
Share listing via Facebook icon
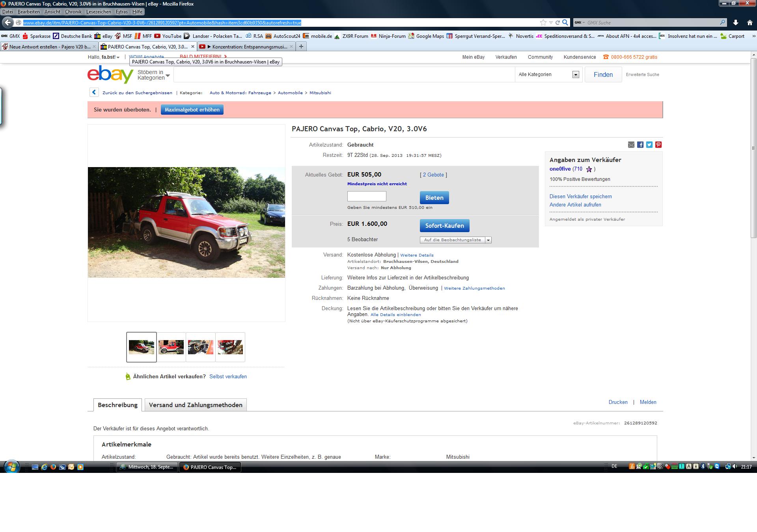point(640,145)
